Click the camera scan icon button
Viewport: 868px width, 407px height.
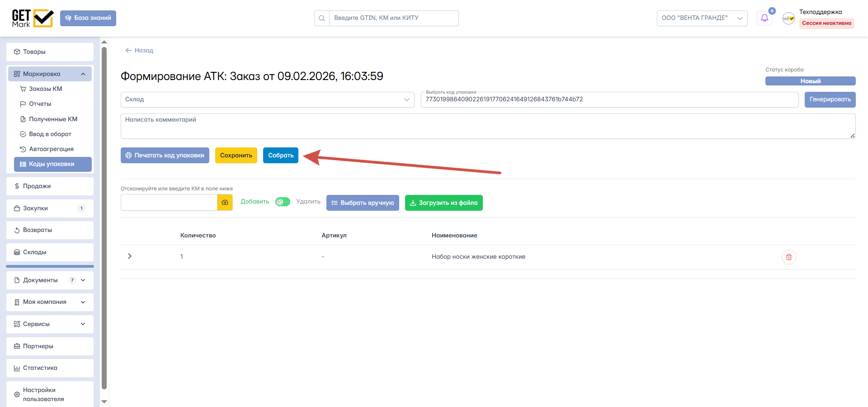[225, 203]
